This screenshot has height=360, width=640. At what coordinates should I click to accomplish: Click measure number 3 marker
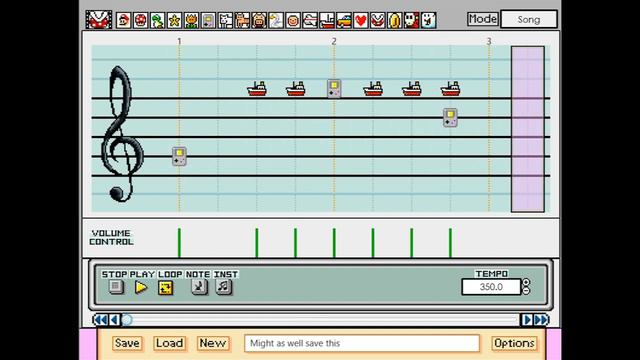point(489,41)
